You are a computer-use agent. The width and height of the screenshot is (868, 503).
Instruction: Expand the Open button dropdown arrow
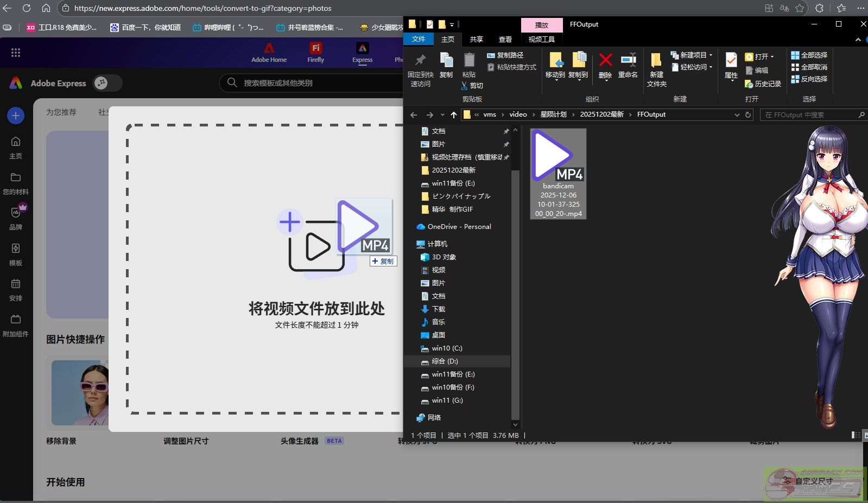tap(772, 57)
